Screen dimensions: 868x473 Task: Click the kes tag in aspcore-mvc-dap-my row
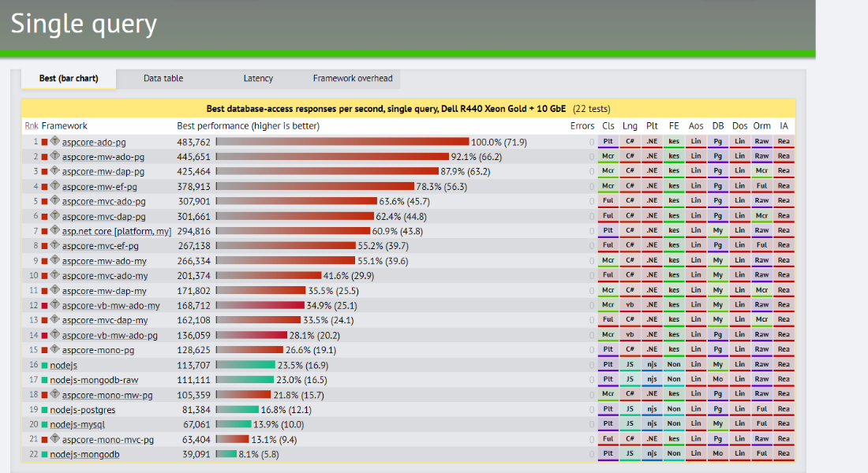674,320
